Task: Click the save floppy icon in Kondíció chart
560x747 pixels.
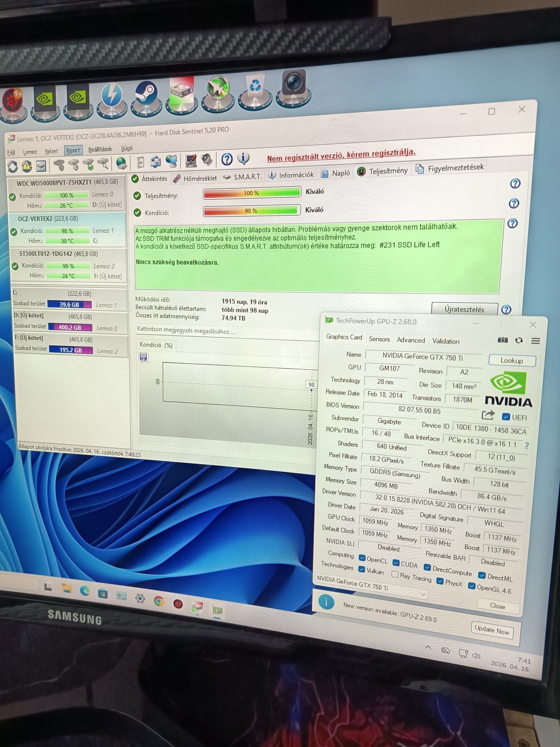Action: tap(143, 357)
